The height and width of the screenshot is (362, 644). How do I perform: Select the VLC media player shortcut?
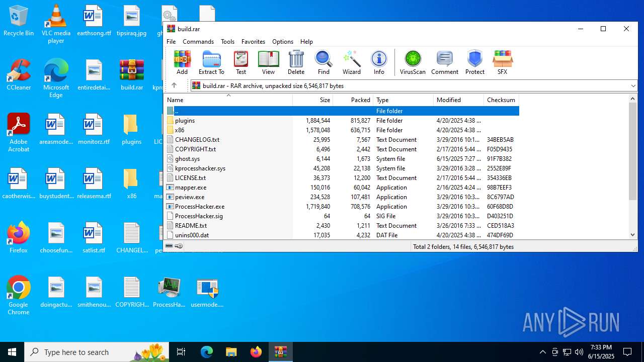[x=56, y=24]
